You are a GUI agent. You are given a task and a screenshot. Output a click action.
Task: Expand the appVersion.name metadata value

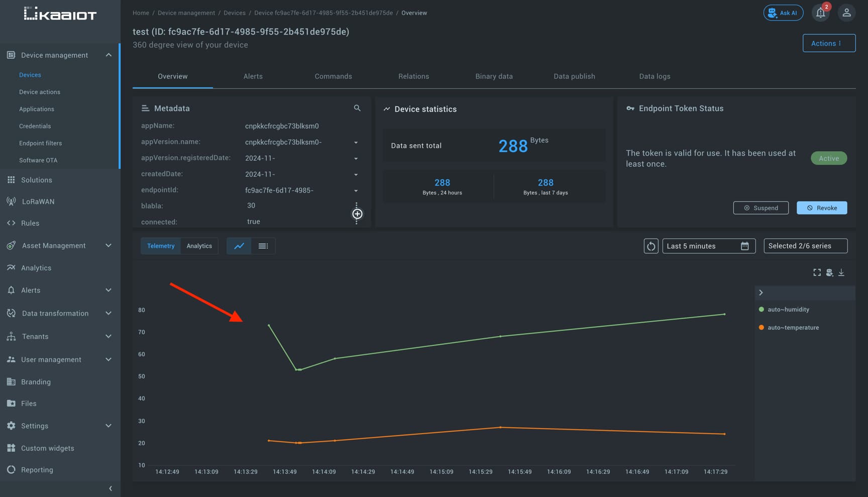click(356, 143)
